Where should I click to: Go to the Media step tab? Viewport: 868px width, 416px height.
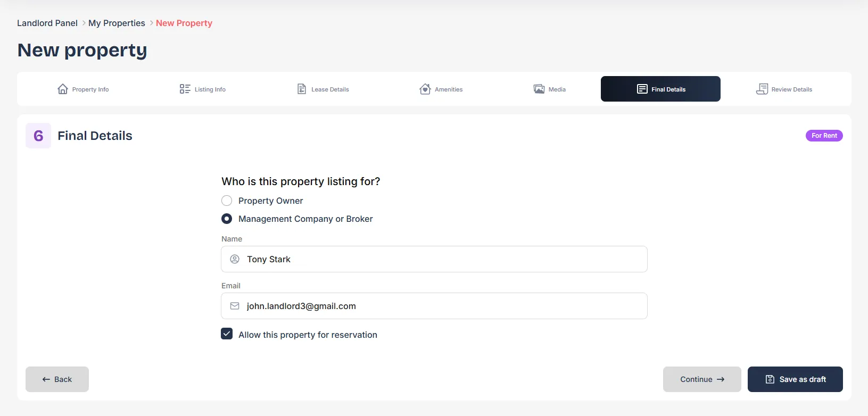550,89
